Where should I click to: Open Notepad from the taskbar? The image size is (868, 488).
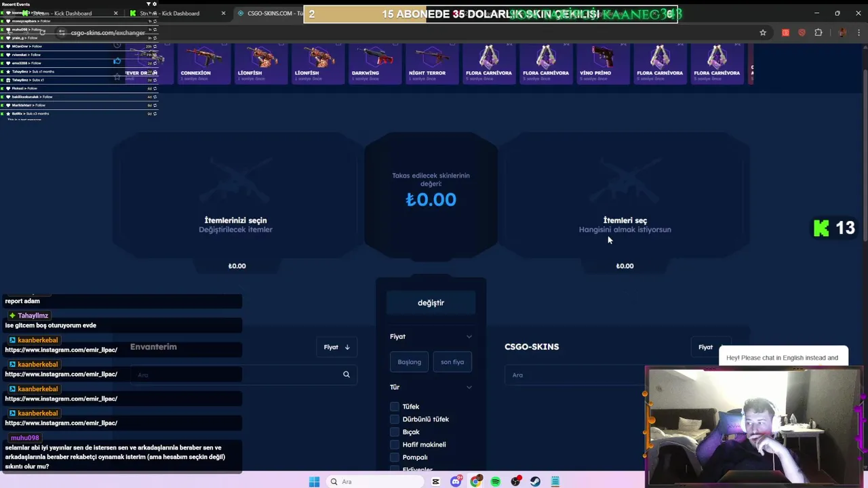coord(555,482)
